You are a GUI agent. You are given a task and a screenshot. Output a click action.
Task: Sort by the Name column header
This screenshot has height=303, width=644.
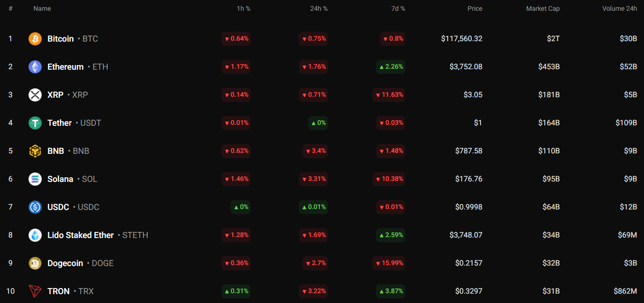point(42,8)
